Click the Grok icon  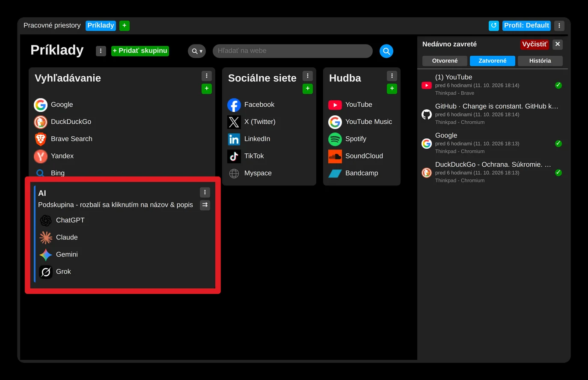[x=46, y=272]
